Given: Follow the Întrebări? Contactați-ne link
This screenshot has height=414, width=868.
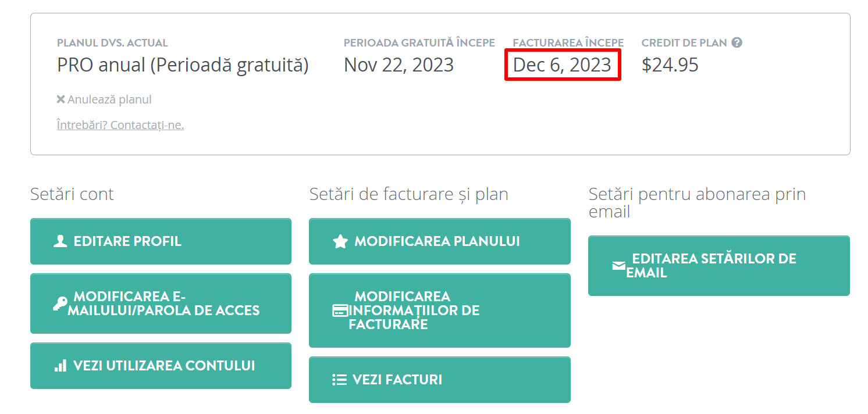Looking at the screenshot, I should (x=120, y=124).
